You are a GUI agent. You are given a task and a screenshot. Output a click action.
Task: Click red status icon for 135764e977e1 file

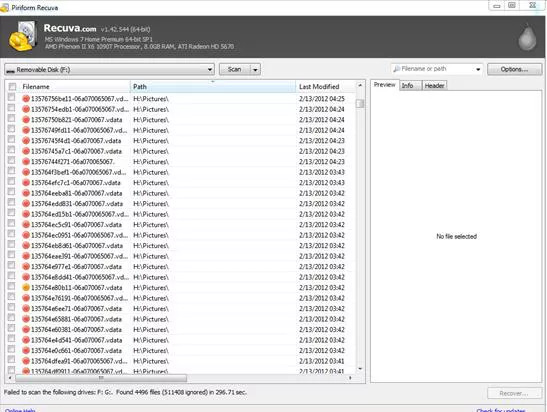pyautogui.click(x=26, y=267)
